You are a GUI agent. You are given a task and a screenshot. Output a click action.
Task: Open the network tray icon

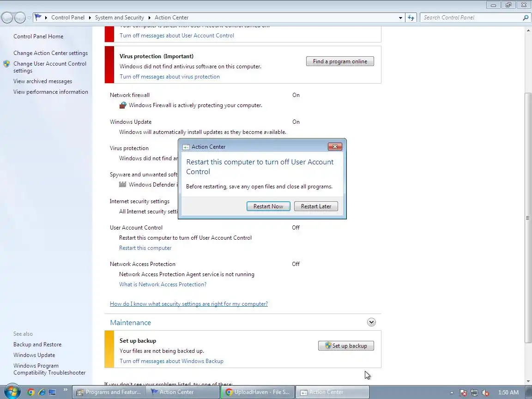pos(474,393)
